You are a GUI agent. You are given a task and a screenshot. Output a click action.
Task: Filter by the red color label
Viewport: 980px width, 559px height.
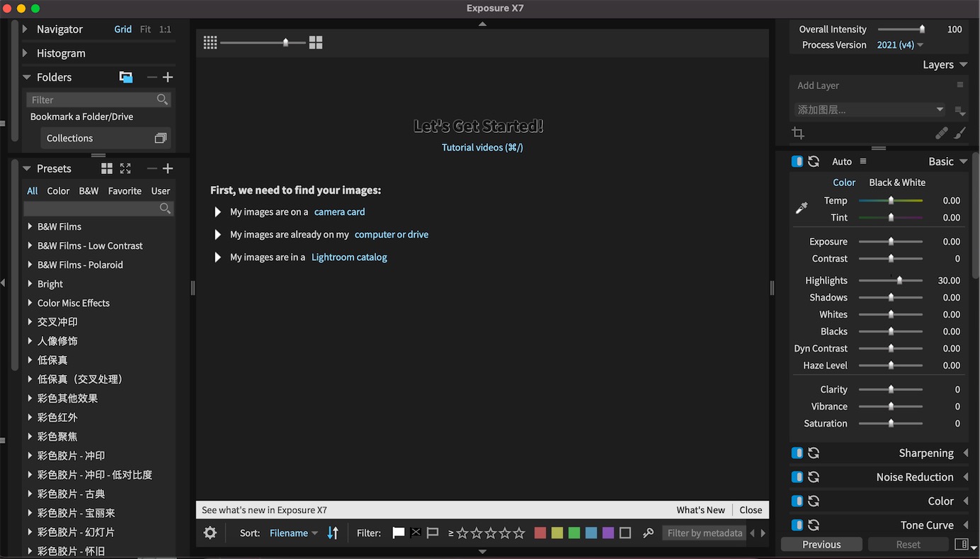[540, 533]
